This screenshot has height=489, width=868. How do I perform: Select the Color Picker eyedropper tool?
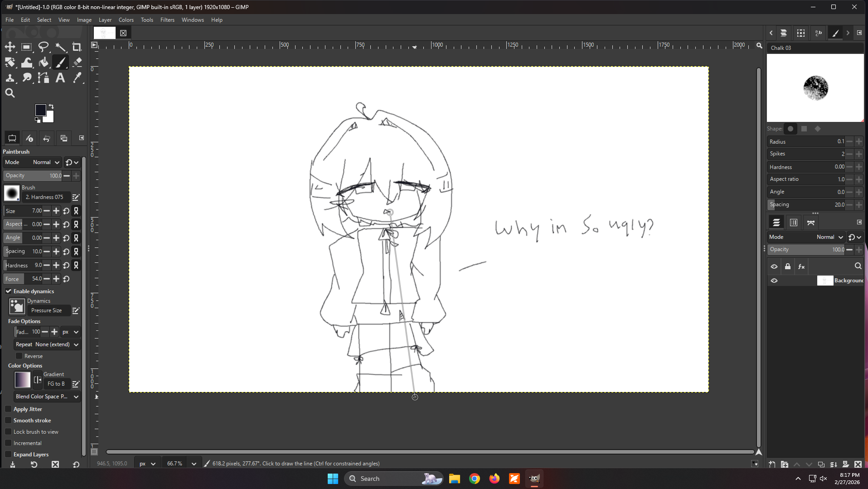click(77, 78)
